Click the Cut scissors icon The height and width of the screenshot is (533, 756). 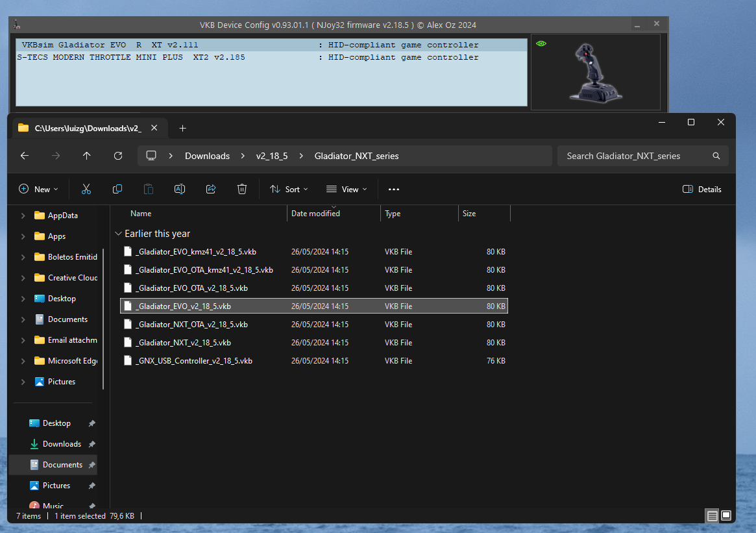click(x=86, y=189)
